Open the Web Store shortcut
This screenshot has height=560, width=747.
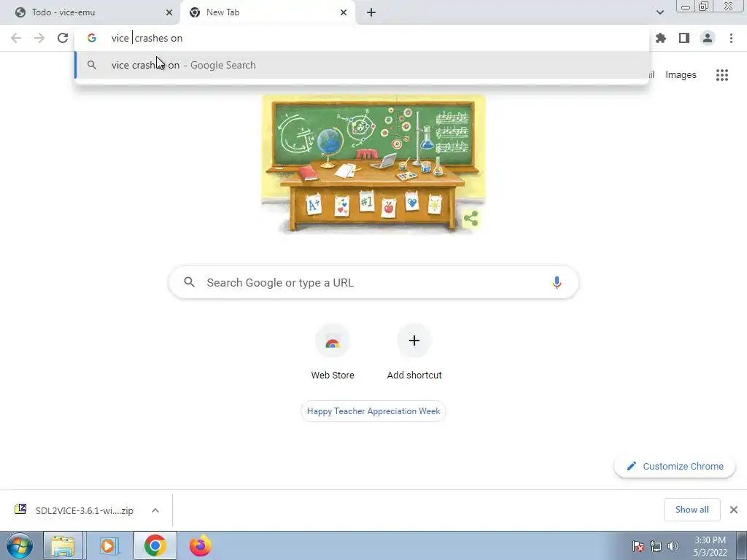point(333,352)
